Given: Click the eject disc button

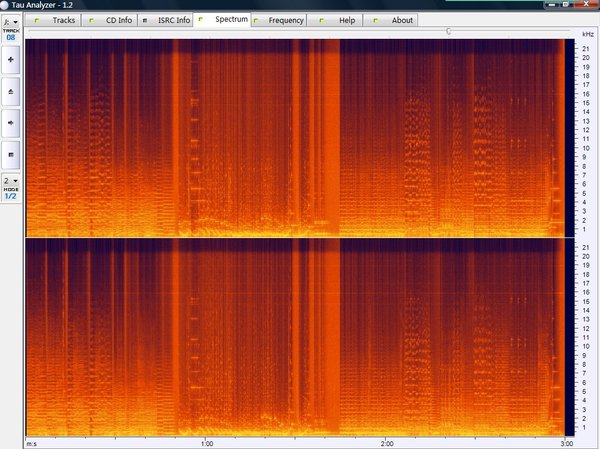Looking at the screenshot, I should [x=11, y=91].
